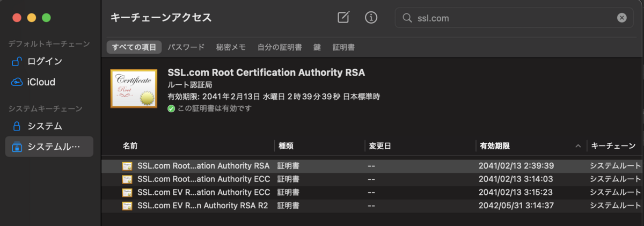Click the expiry date 2042/05/31 3:14:37
This screenshot has height=226, width=644.
[x=516, y=206]
